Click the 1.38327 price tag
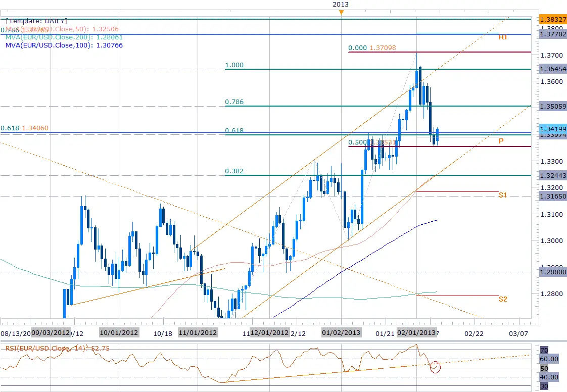Screen dimensions: 567x392 coord(553,19)
